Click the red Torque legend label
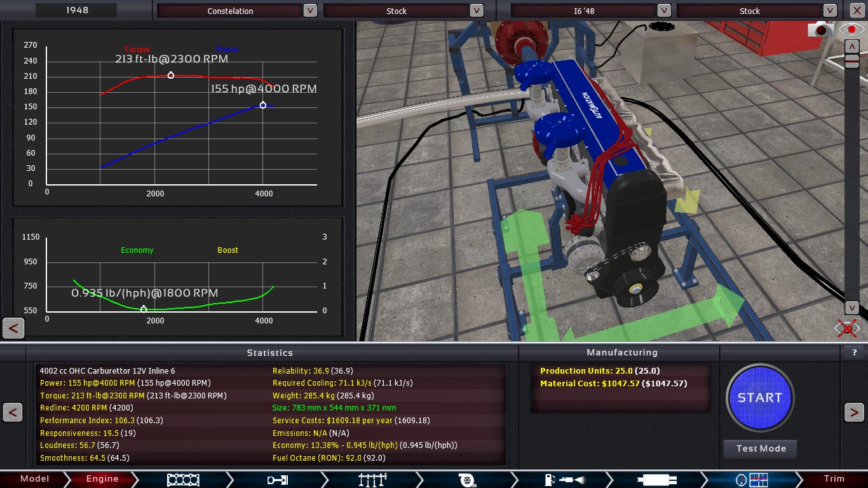The image size is (868, 488). coord(137,50)
